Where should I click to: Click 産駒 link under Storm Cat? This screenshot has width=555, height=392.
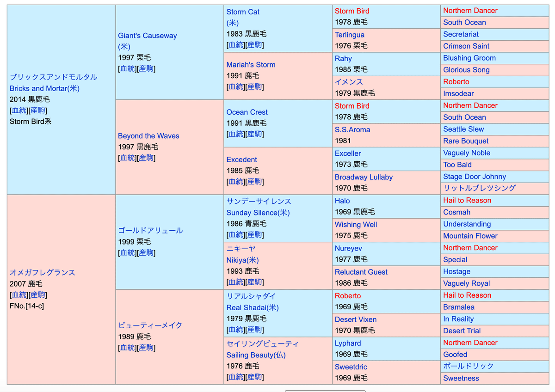[x=254, y=45]
